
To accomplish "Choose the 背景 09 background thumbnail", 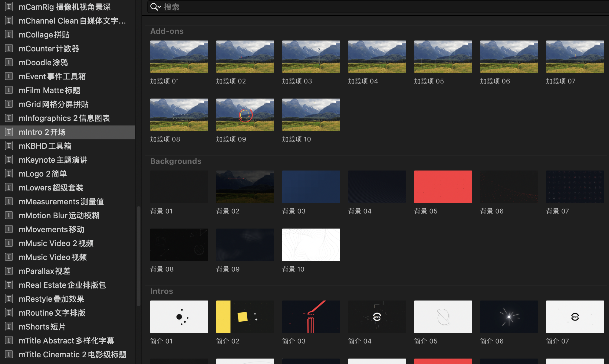I will tap(245, 245).
